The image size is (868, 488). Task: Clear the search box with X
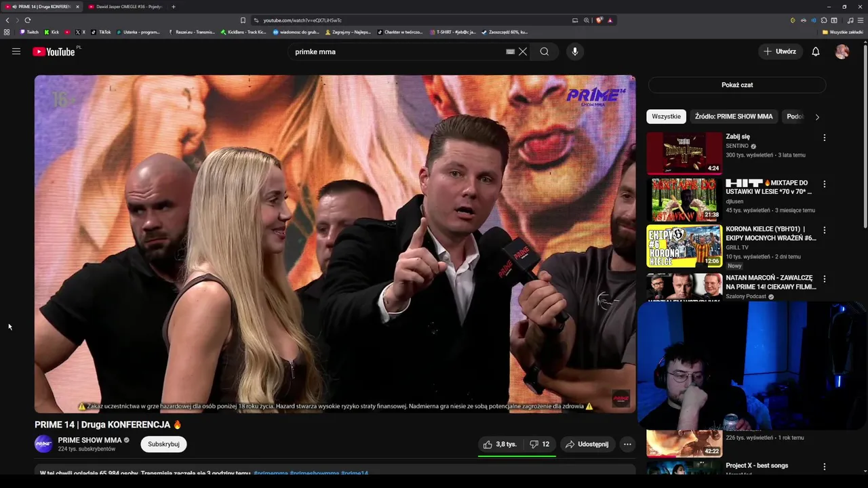coord(523,52)
